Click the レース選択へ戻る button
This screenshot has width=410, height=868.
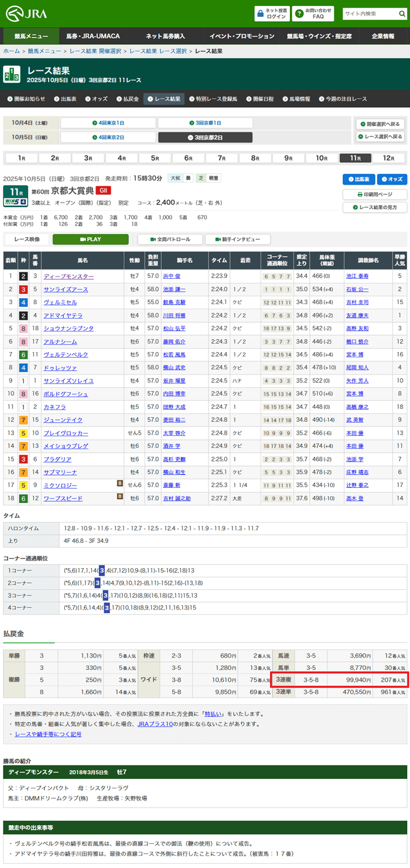(380, 136)
